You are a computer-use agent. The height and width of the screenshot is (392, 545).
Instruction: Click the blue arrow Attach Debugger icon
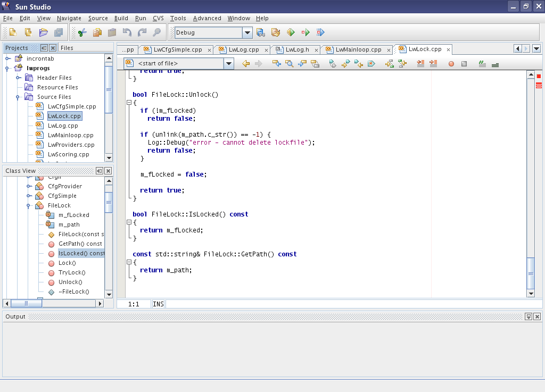(320, 32)
